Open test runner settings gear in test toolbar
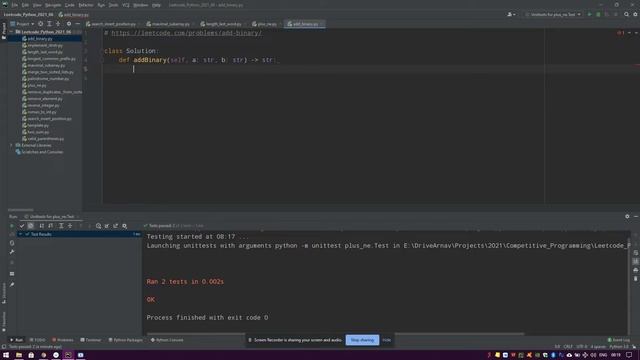Viewport: 640px width, 360px height. [124, 226]
